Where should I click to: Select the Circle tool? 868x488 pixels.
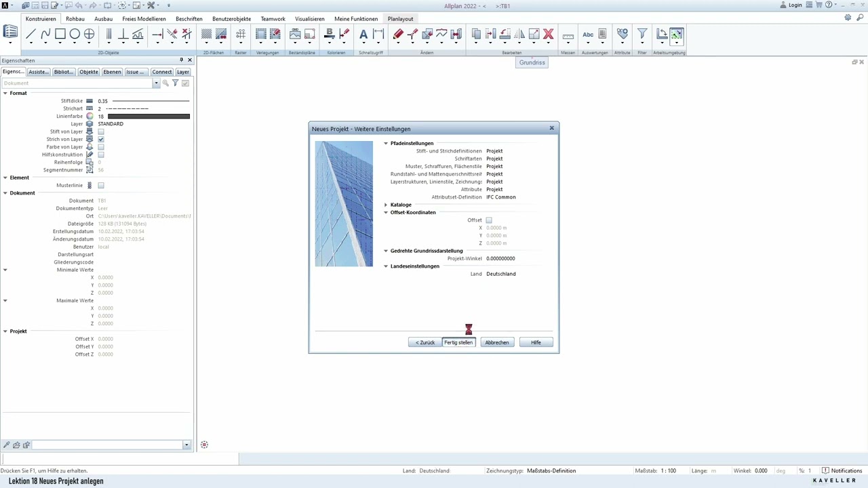(75, 34)
